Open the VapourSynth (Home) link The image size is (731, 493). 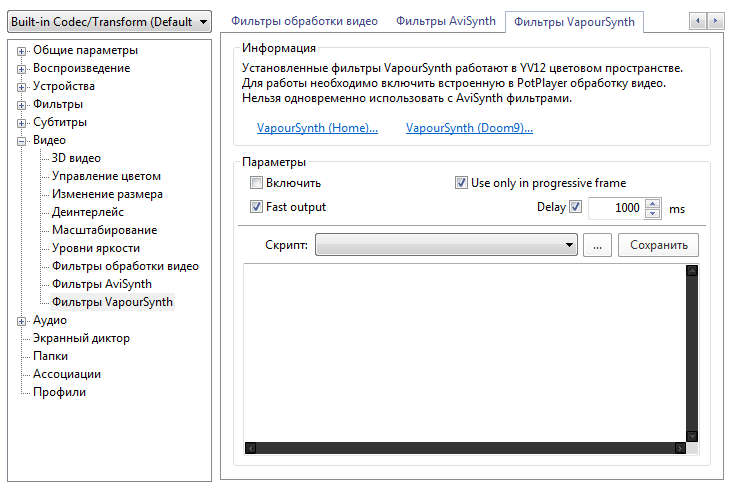(317, 128)
